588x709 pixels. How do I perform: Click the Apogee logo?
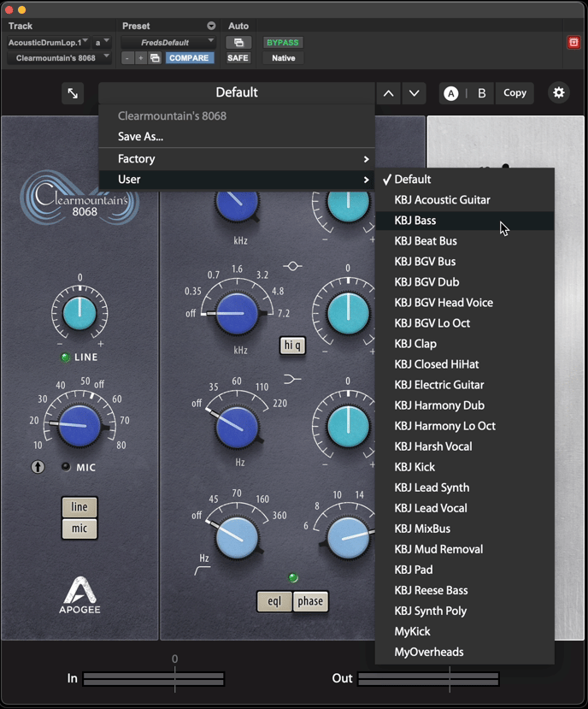tap(79, 595)
